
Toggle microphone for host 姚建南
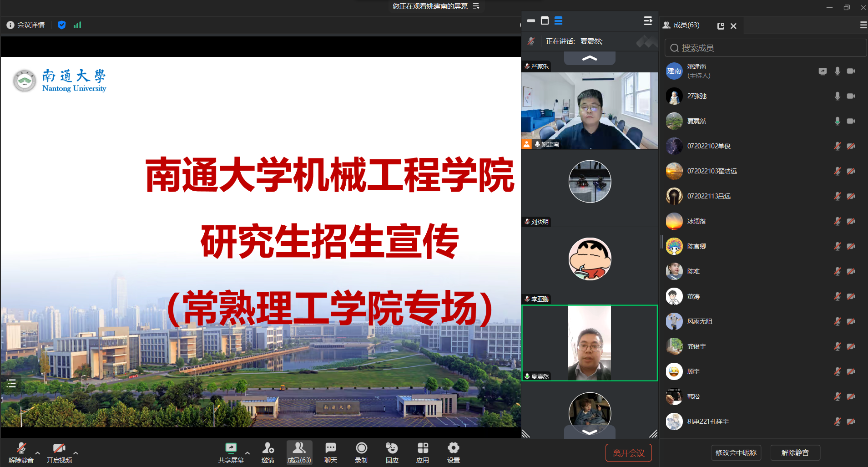click(837, 71)
